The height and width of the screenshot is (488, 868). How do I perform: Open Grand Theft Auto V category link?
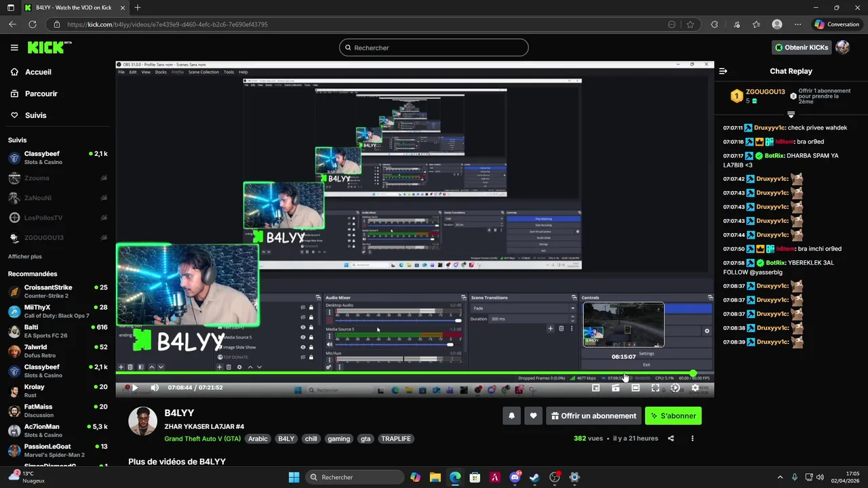(x=203, y=439)
